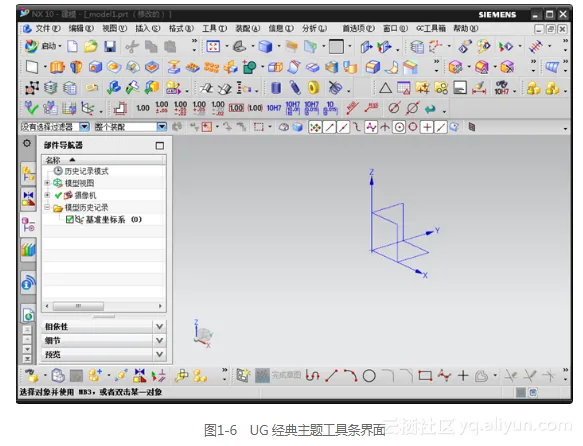Click the boxed 1.00 basic dimension icon
This screenshot has height=446, width=583.
(x=236, y=108)
